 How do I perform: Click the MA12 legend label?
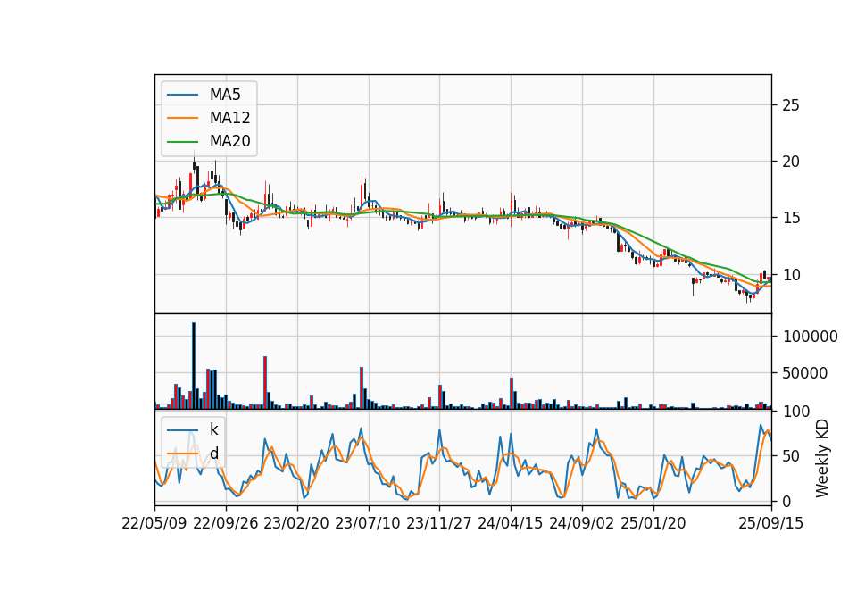(x=229, y=118)
